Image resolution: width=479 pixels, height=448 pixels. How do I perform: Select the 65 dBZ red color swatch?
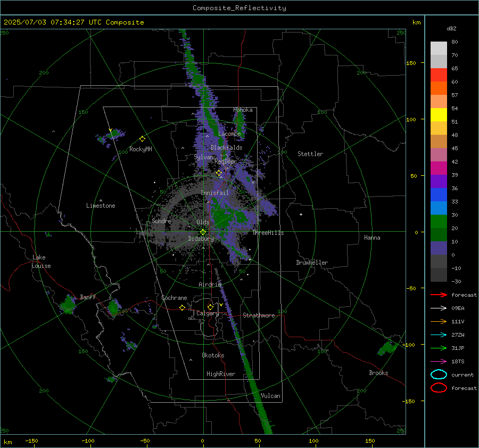[439, 75]
